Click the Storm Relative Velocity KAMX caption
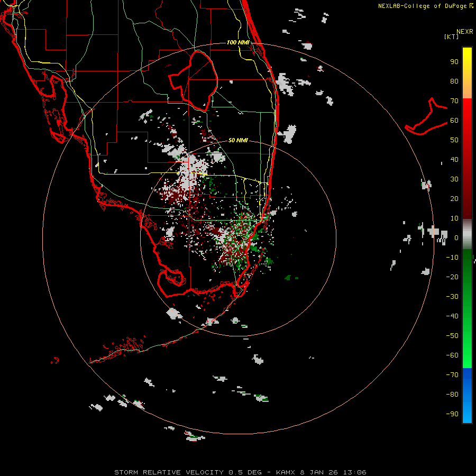The width and height of the screenshot is (476, 476). click(x=240, y=472)
